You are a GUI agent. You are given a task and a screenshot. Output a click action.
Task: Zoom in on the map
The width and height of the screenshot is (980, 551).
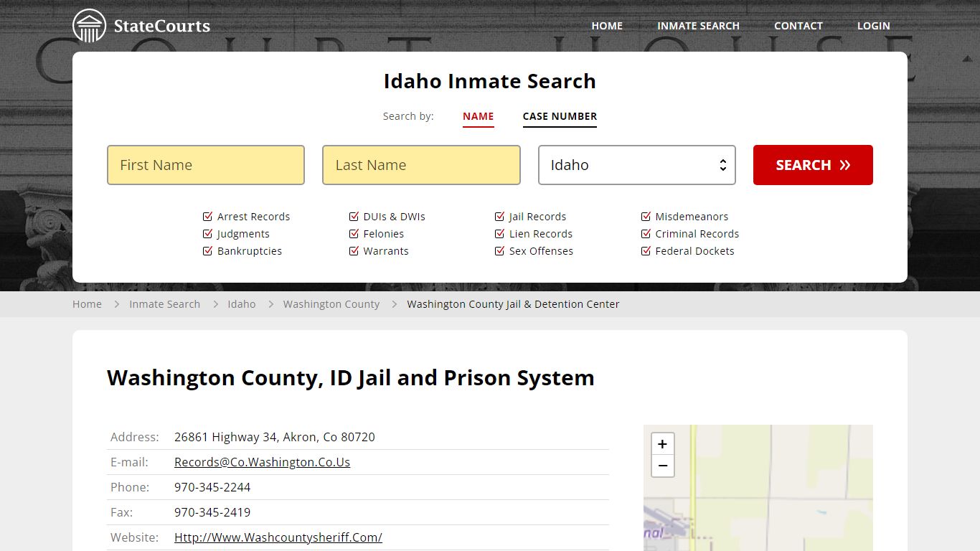click(662, 444)
